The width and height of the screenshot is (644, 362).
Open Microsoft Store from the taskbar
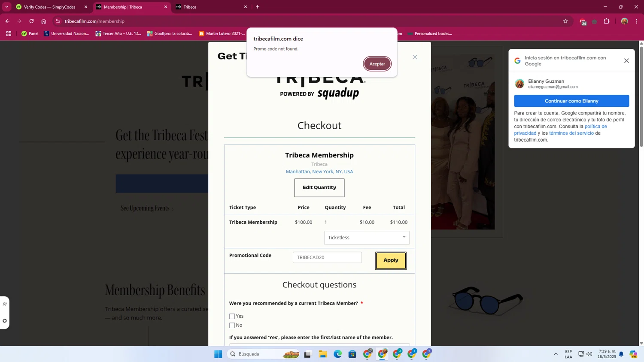[x=352, y=354]
